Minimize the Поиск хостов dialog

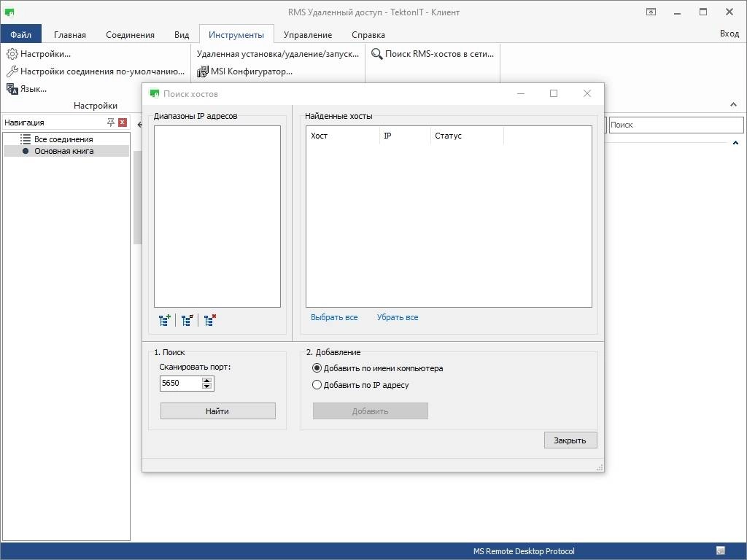point(521,93)
